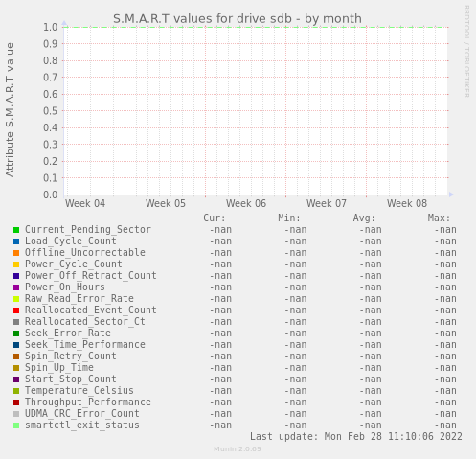Click the UDMA_CRC_Error_Count swatch
Screen dimensions: 476x459
16,414
